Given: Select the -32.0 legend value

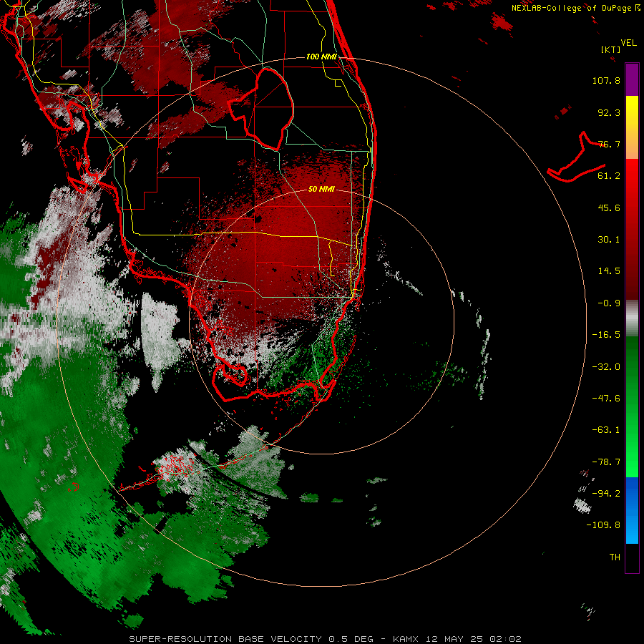Looking at the screenshot, I should (606, 367).
